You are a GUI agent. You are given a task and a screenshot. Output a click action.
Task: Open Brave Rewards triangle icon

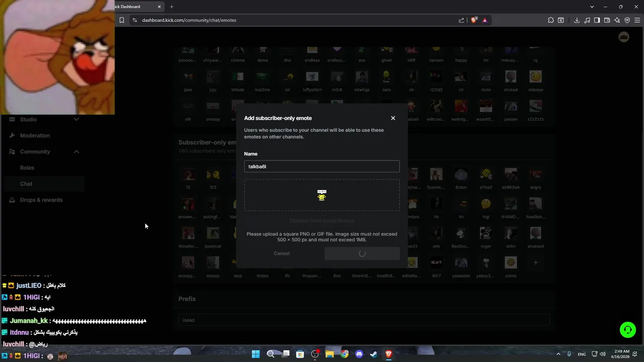click(x=485, y=20)
